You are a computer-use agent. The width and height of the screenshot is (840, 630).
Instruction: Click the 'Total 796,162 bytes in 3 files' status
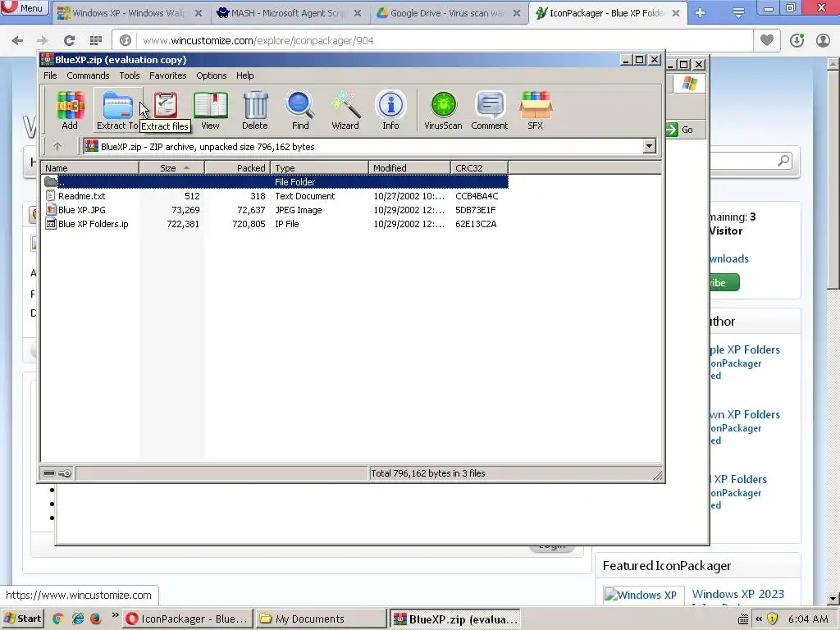point(428,473)
